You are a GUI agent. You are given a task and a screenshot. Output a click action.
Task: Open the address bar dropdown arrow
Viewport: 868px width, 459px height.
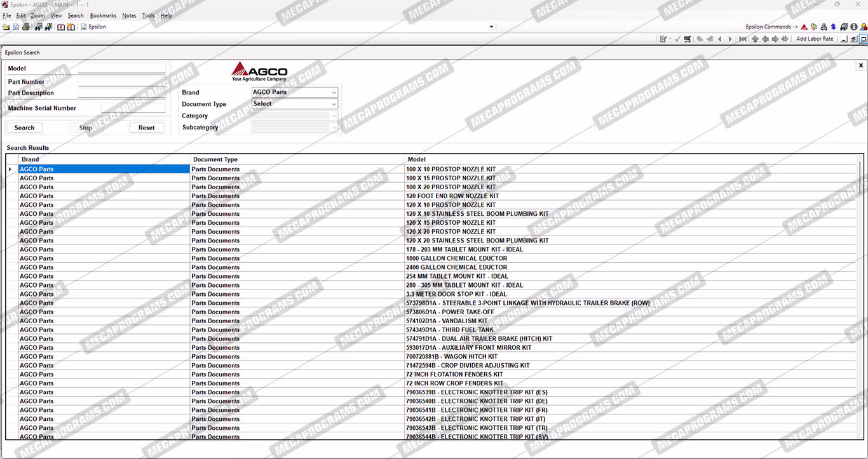click(491, 27)
